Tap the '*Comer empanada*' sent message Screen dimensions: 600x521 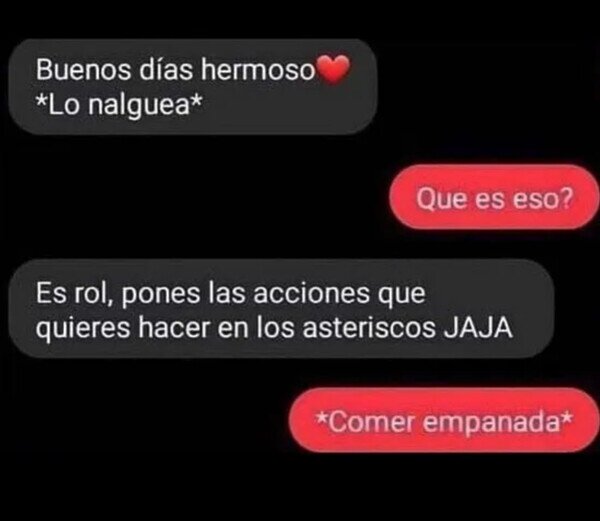click(x=444, y=420)
